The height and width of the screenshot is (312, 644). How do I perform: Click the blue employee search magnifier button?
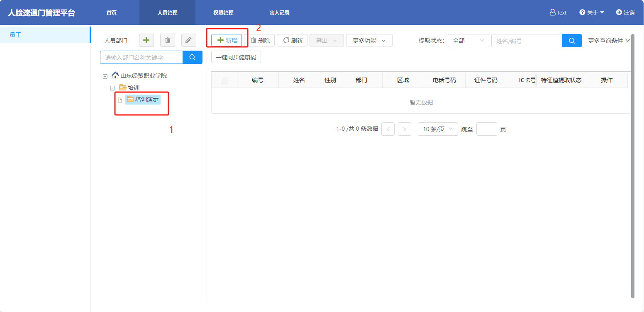[572, 41]
